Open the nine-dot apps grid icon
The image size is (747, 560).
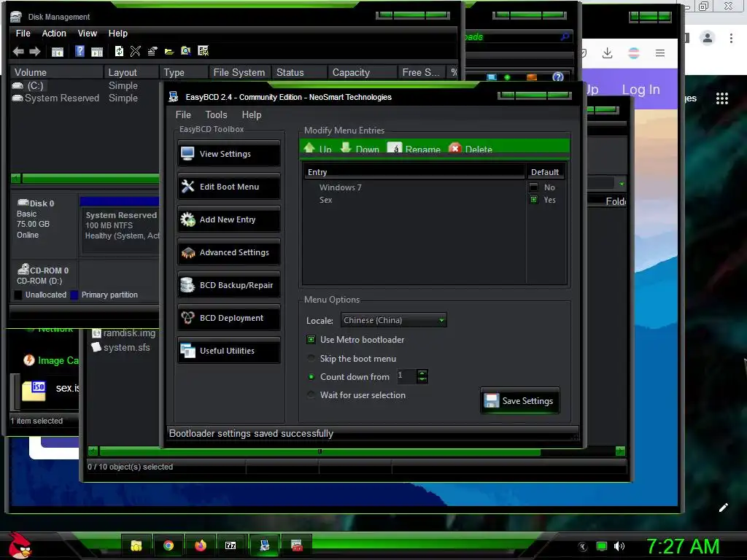click(721, 98)
